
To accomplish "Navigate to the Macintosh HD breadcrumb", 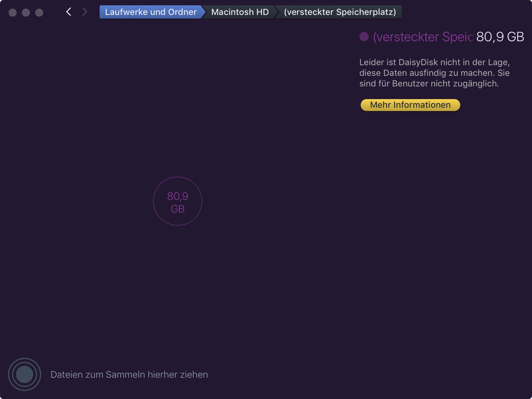I will pyautogui.click(x=240, y=12).
